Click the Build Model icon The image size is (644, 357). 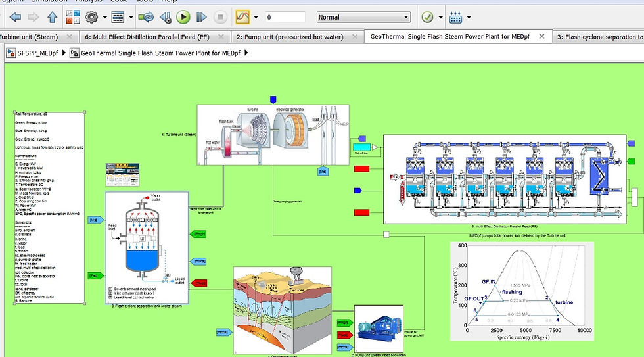tap(455, 17)
